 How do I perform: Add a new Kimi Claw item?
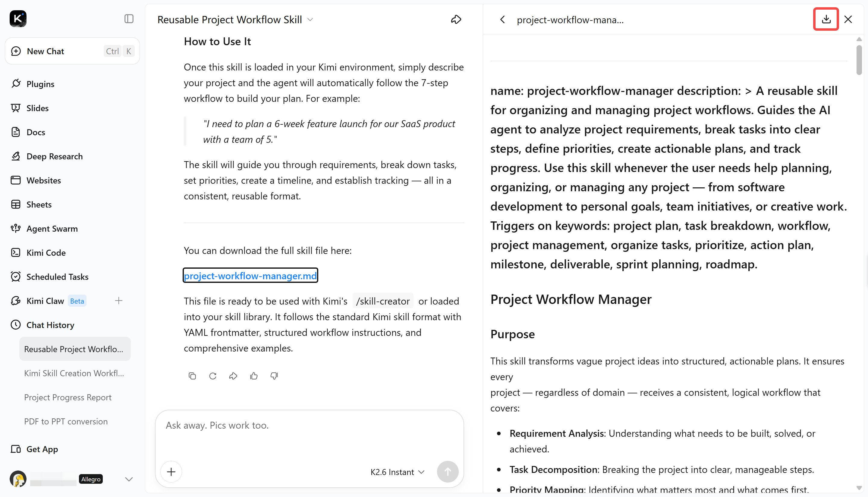click(x=118, y=301)
